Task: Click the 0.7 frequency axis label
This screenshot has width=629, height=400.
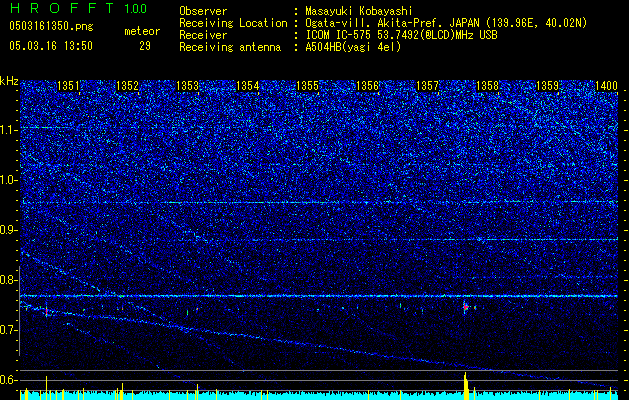Action: [x=9, y=330]
